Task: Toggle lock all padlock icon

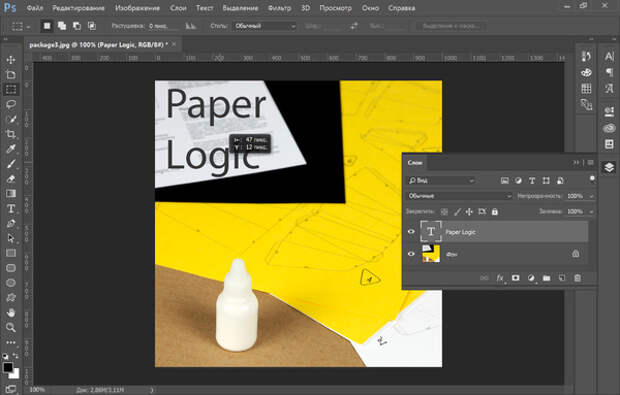Action: pos(495,212)
